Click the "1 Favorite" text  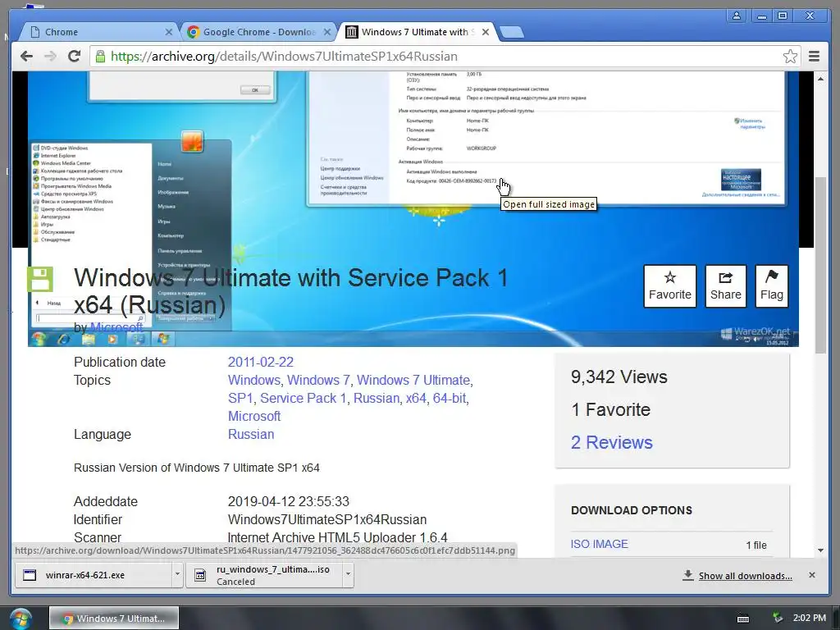(x=610, y=410)
